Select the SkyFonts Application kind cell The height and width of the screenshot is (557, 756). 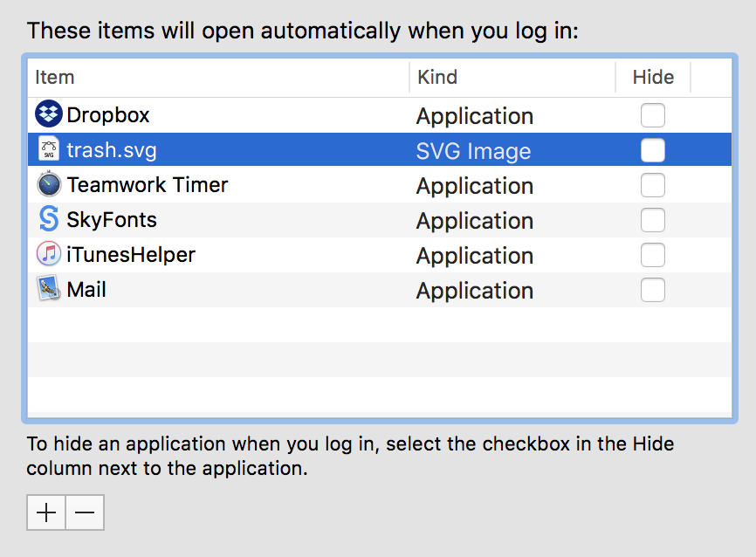click(475, 221)
